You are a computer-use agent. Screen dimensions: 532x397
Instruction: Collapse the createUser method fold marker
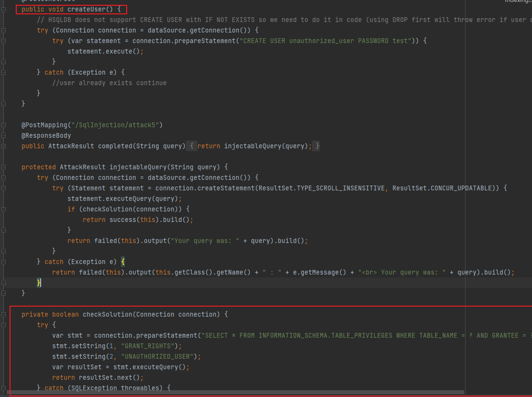4,9
